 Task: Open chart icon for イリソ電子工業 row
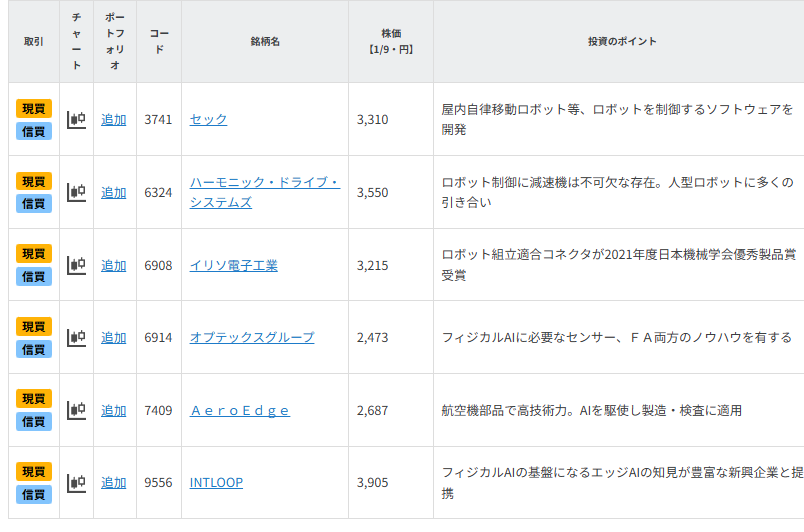[x=76, y=265]
